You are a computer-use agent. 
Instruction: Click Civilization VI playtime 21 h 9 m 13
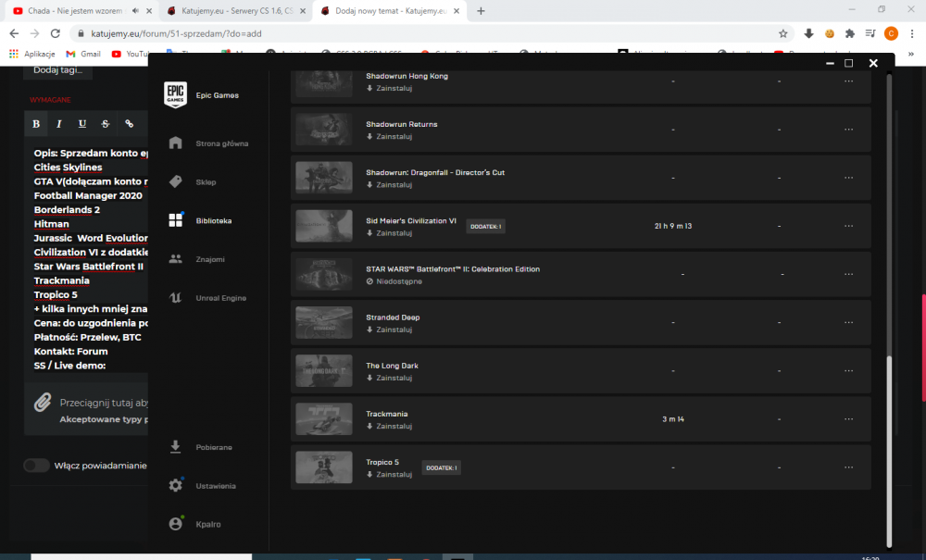[x=672, y=226]
